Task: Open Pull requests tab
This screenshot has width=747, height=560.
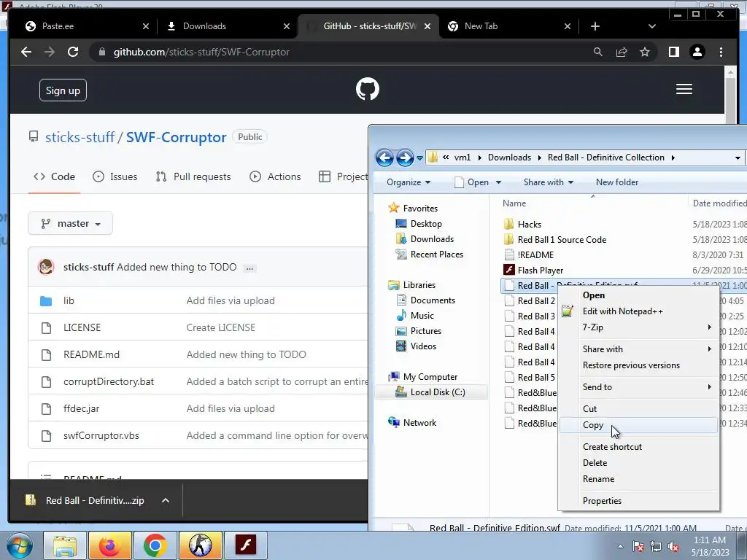Action: pos(193,176)
